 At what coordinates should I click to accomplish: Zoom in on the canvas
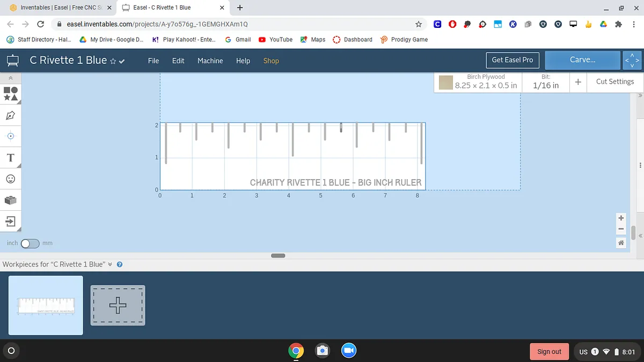pos(621,218)
